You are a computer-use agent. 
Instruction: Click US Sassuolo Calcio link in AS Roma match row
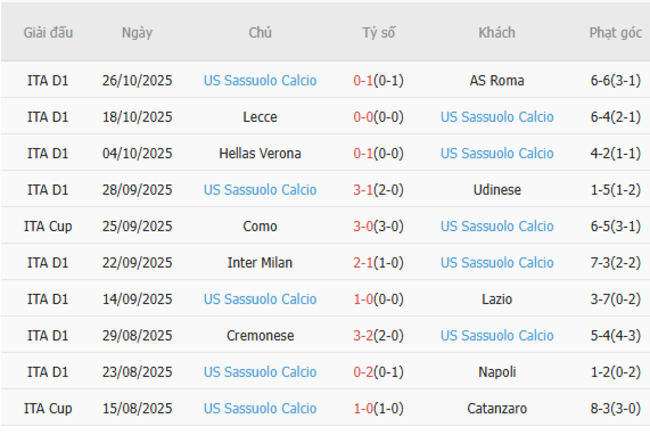pyautogui.click(x=260, y=81)
